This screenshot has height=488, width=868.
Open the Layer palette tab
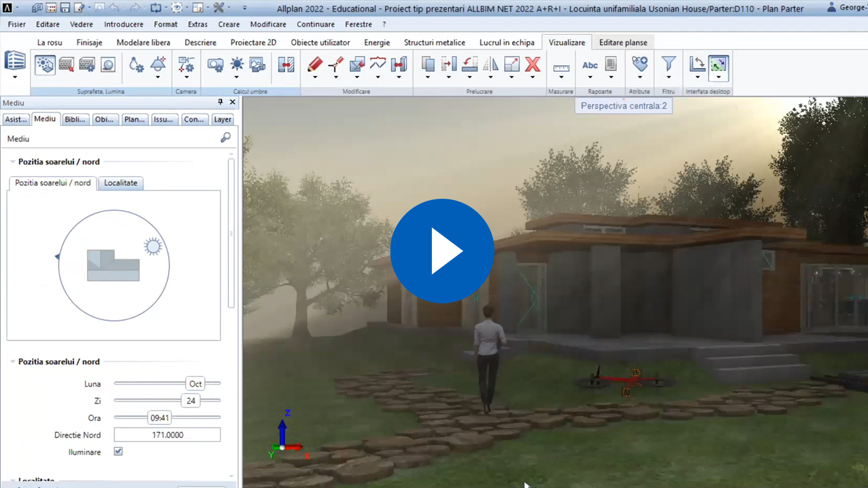click(x=222, y=119)
